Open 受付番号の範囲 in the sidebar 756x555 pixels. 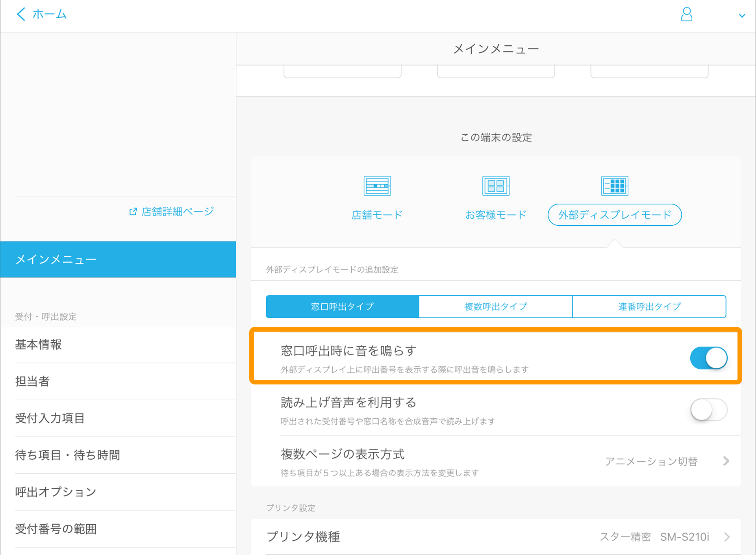click(118, 529)
